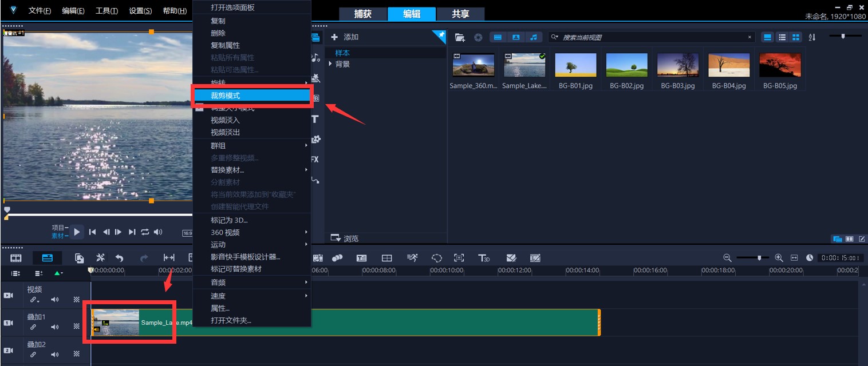Toggle repeat playback in preview controls
This screenshot has width=868, height=366.
pos(145,232)
